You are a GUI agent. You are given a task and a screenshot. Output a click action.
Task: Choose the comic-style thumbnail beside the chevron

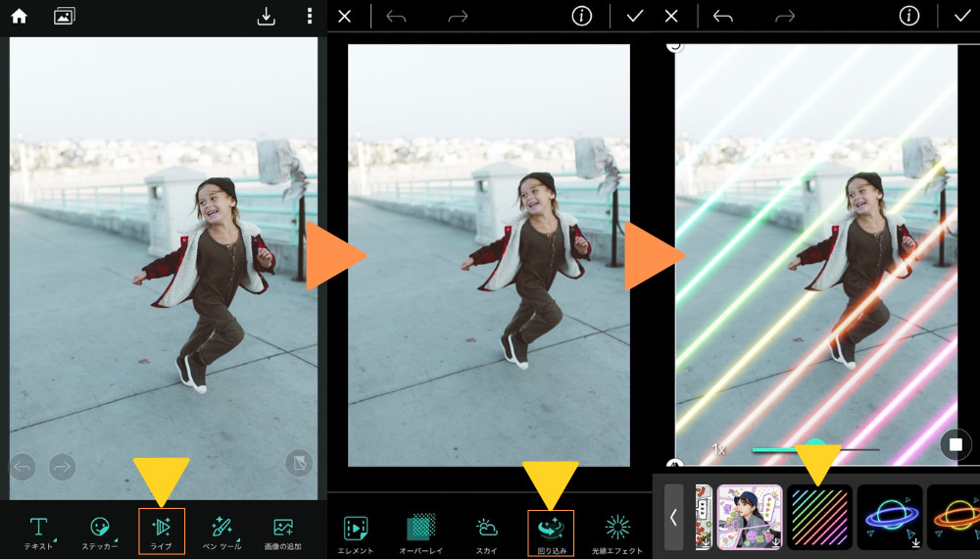point(704,517)
